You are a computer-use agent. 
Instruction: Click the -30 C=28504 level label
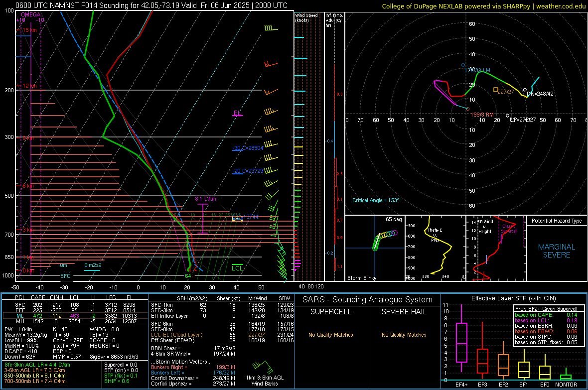click(248, 148)
